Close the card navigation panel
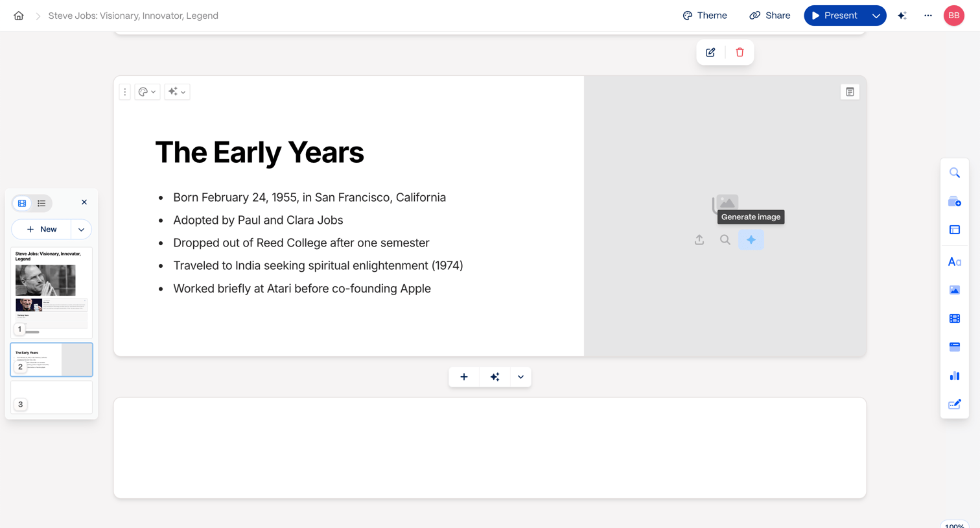 coord(84,202)
